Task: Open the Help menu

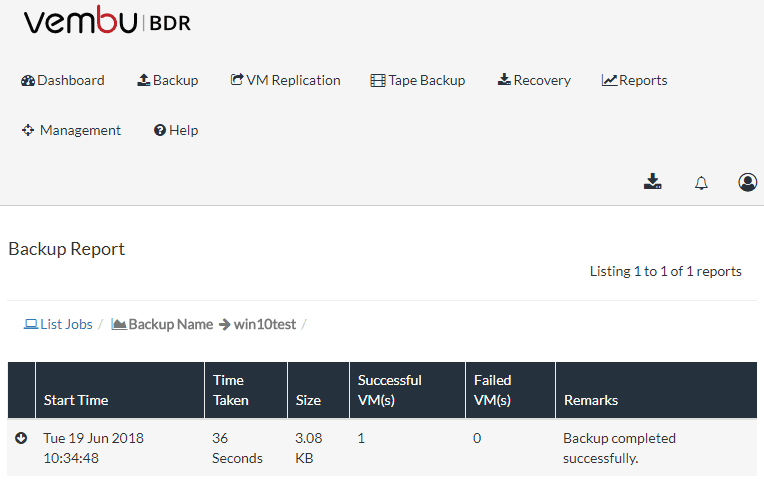Action: 176,130
